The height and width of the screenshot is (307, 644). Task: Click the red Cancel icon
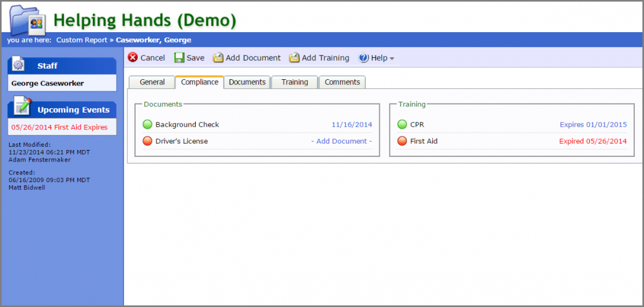pos(133,57)
